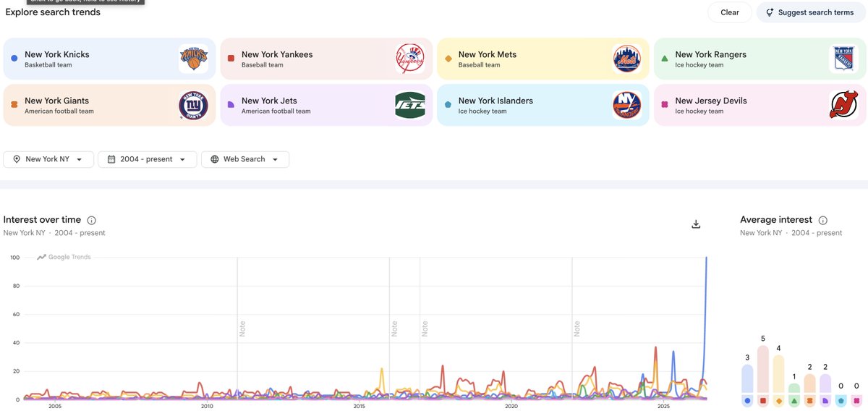
Task: Open info icon beside Interest over time
Action: coord(91,220)
